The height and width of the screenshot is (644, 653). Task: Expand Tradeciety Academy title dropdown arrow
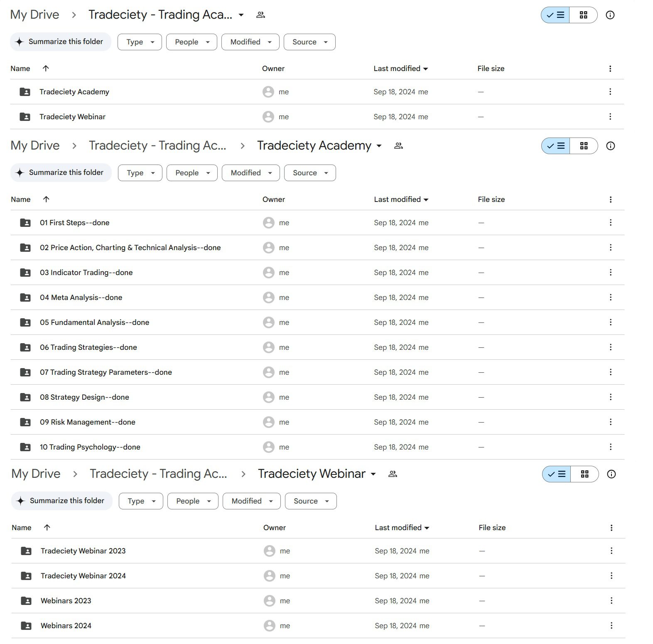coord(379,146)
